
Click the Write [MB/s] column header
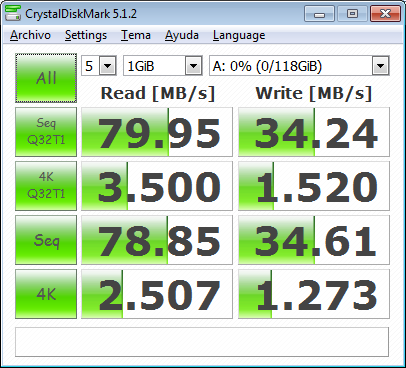[x=314, y=93]
